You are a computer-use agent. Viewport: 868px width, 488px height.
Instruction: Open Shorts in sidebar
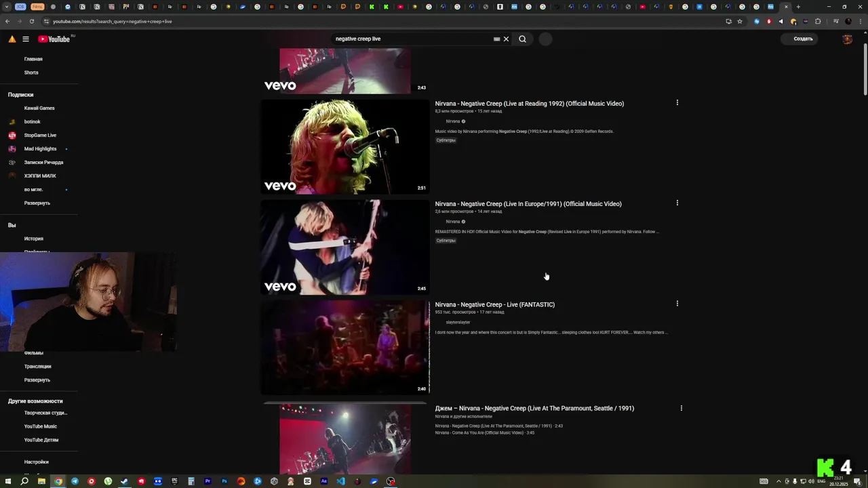tap(31, 73)
